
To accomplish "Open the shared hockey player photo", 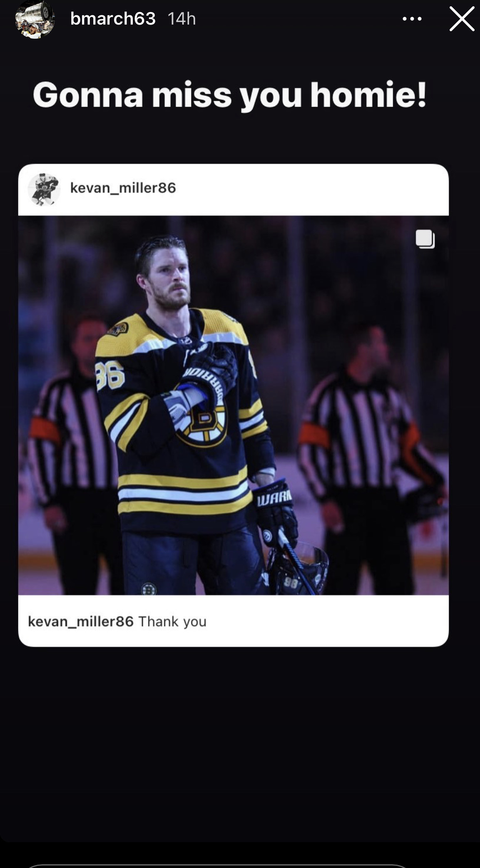I will pos(234,405).
